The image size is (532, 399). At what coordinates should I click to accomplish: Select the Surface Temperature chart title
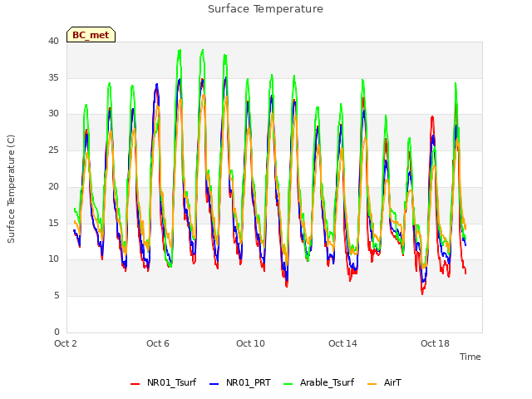pos(265,9)
